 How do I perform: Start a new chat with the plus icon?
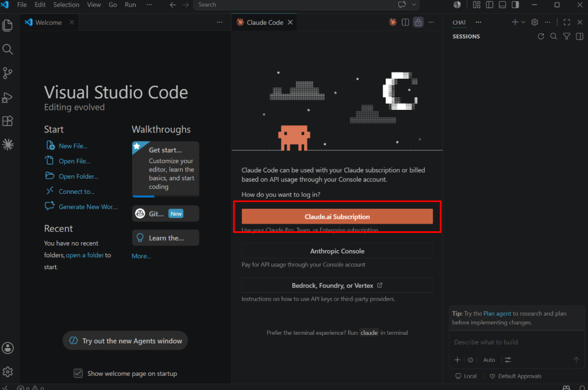pos(515,22)
